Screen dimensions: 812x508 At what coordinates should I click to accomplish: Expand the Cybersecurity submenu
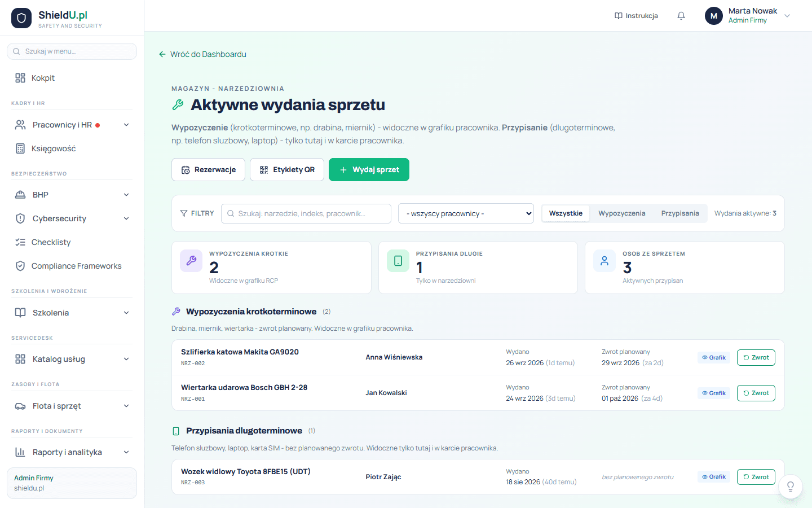click(72, 218)
